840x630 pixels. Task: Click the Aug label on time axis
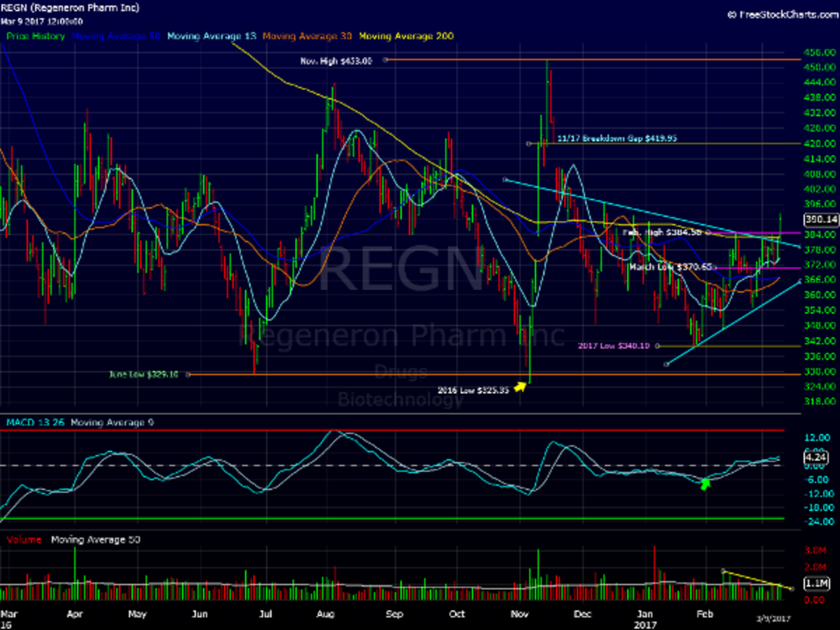(x=324, y=614)
